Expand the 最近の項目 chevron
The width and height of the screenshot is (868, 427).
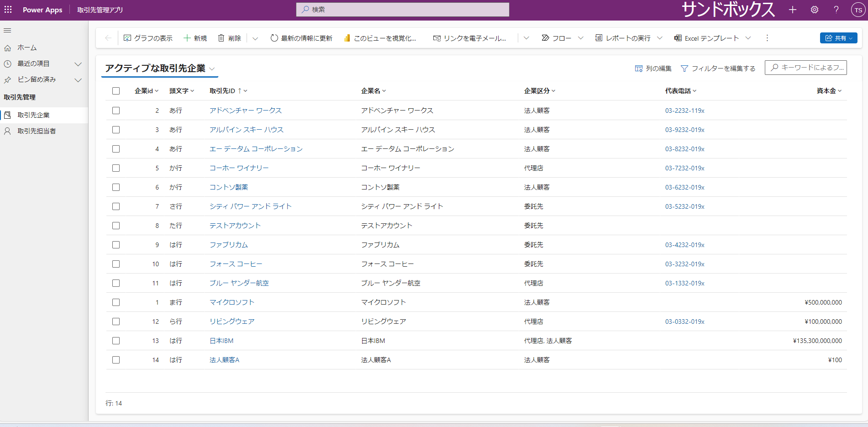[x=78, y=64]
